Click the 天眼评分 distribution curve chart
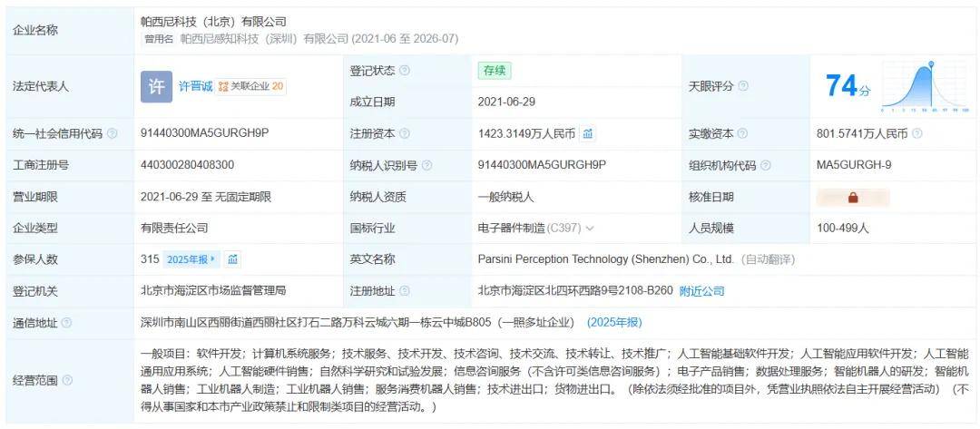Viewport: 980px width, 429px height. [926, 86]
